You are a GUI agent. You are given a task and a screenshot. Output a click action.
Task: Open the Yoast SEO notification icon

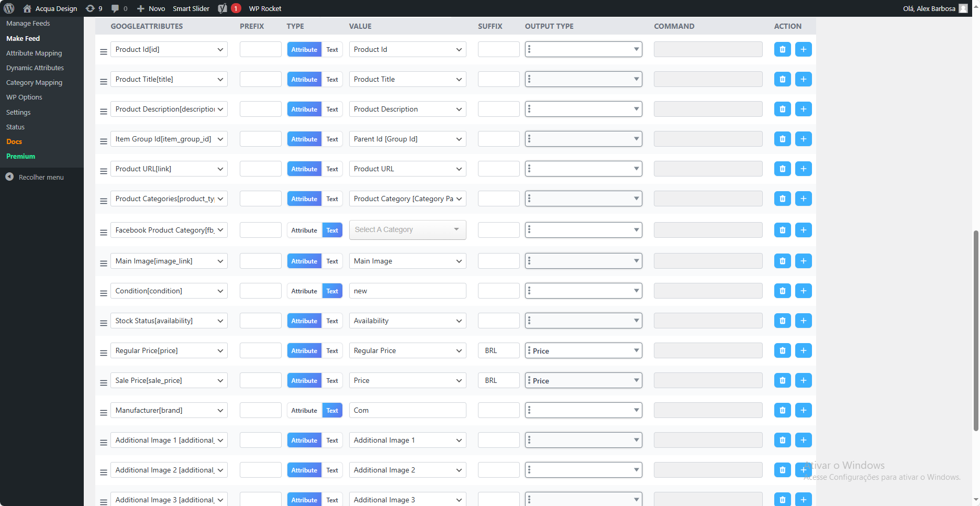point(222,8)
